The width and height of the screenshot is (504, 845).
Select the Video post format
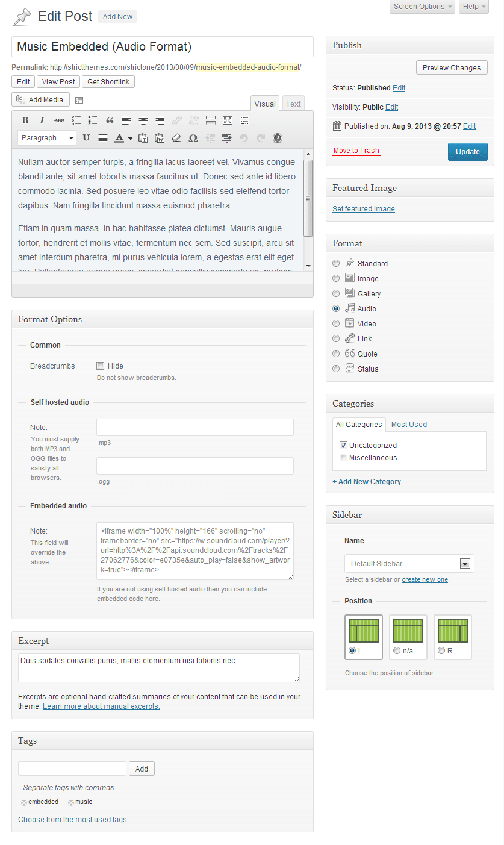pyautogui.click(x=336, y=323)
